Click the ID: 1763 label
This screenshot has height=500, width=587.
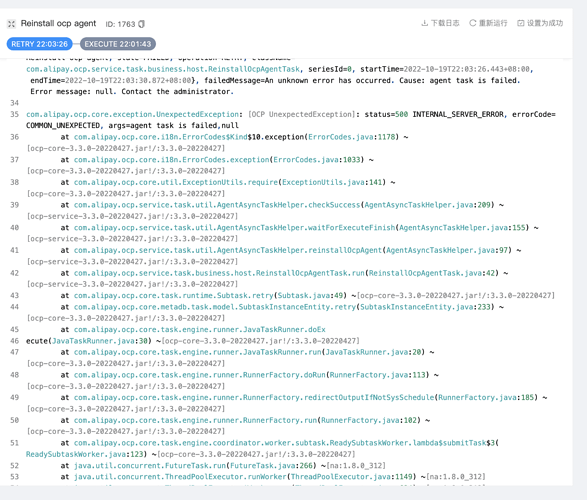120,24
